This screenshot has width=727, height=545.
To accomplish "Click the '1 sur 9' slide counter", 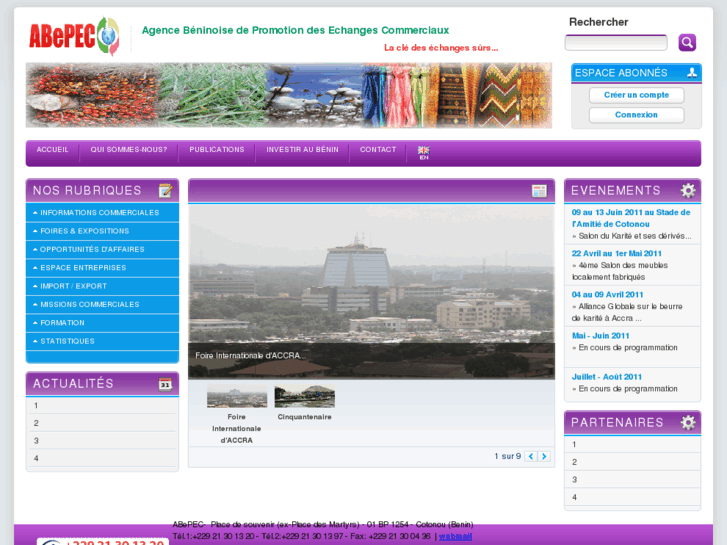I will (507, 456).
